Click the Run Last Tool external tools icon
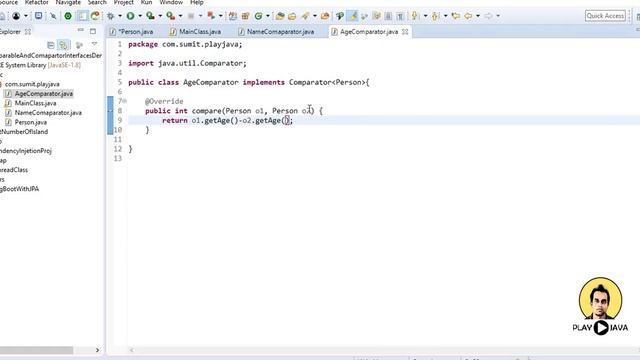Image resolution: width=640 pixels, height=360 pixels. [x=171, y=16]
